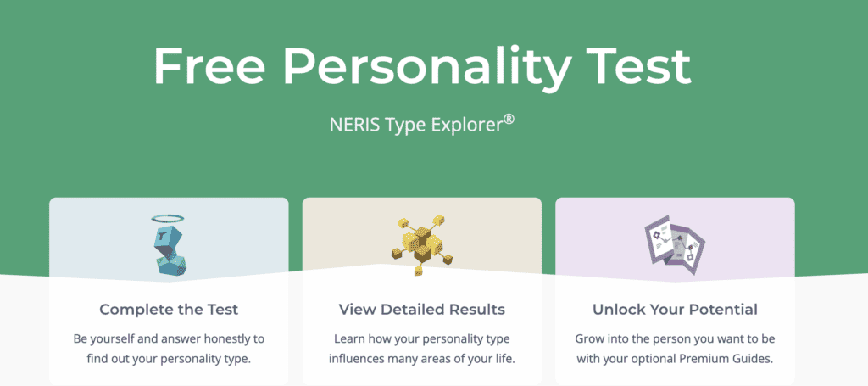Viewport: 868px width, 386px height.
Task: Click the registered trademark symbol after Explorer
Action: (509, 120)
